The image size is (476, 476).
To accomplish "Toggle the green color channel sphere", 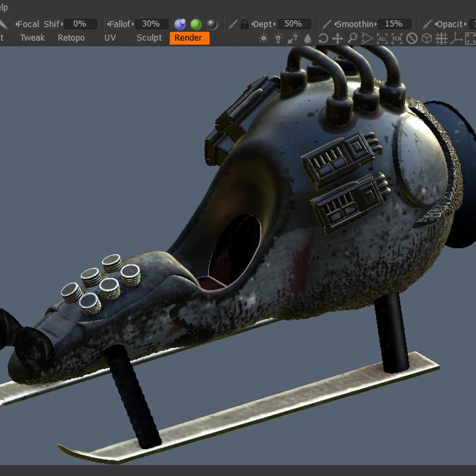I will tap(196, 24).
